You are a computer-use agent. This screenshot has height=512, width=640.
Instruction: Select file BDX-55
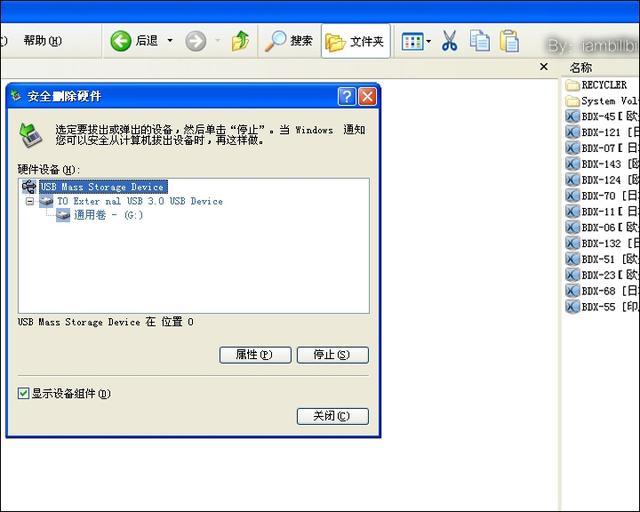[x=602, y=307]
